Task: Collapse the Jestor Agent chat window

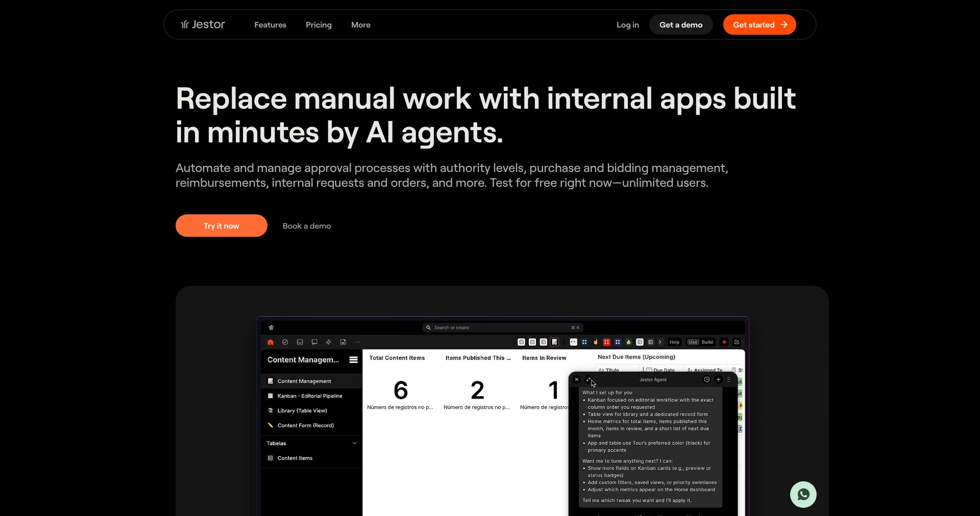Action: [589, 379]
